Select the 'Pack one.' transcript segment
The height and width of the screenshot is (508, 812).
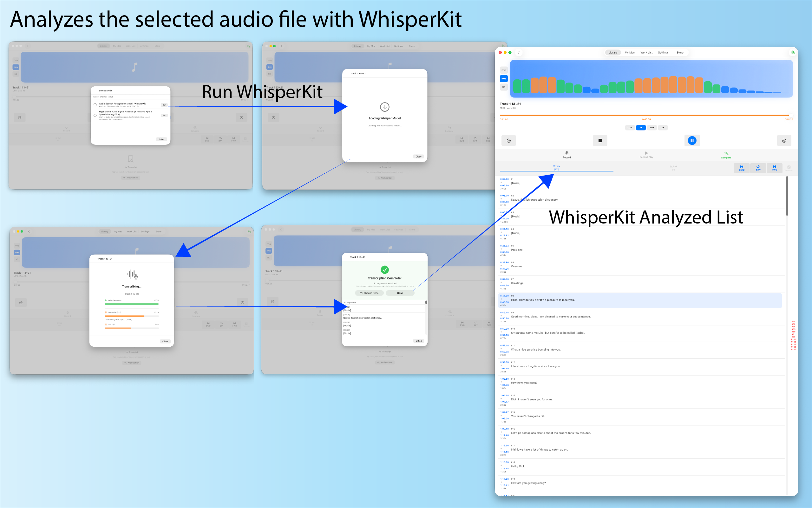[x=642, y=250]
